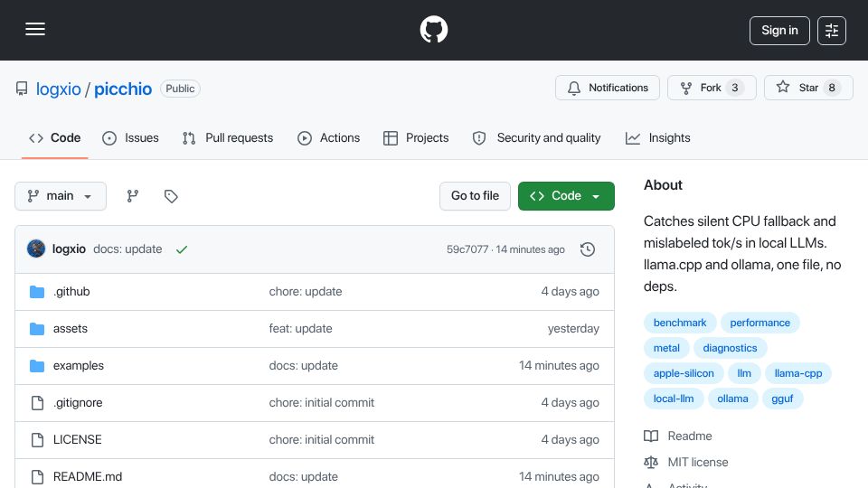
Task: Open the appearance settings sliders icon
Action: coord(832,31)
